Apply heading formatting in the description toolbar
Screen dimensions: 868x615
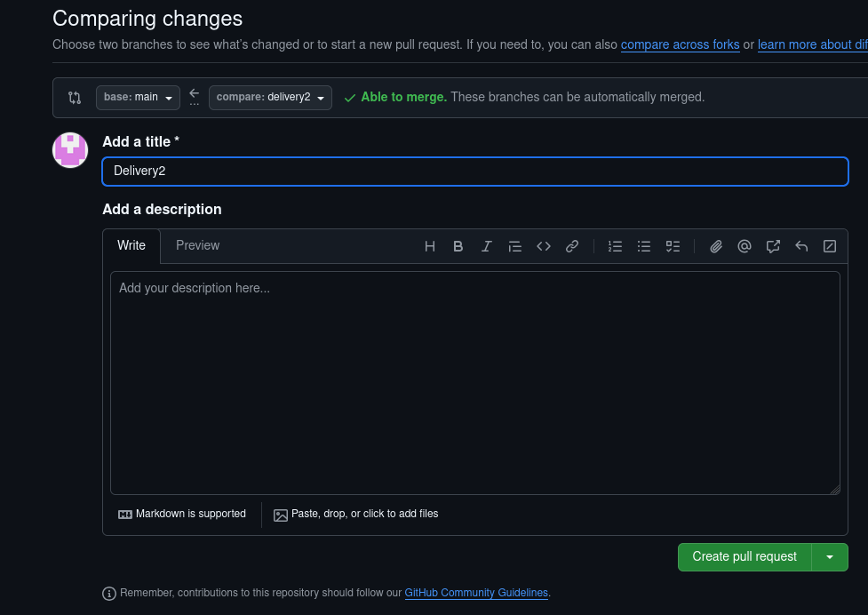(x=430, y=246)
